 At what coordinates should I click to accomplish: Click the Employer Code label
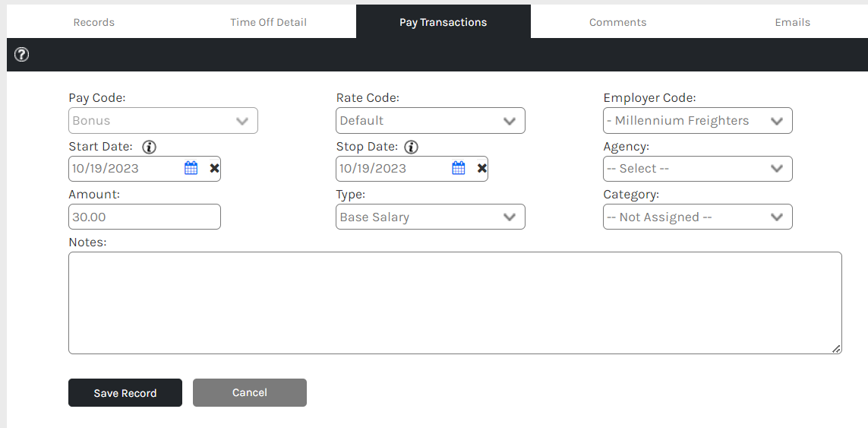pos(649,98)
